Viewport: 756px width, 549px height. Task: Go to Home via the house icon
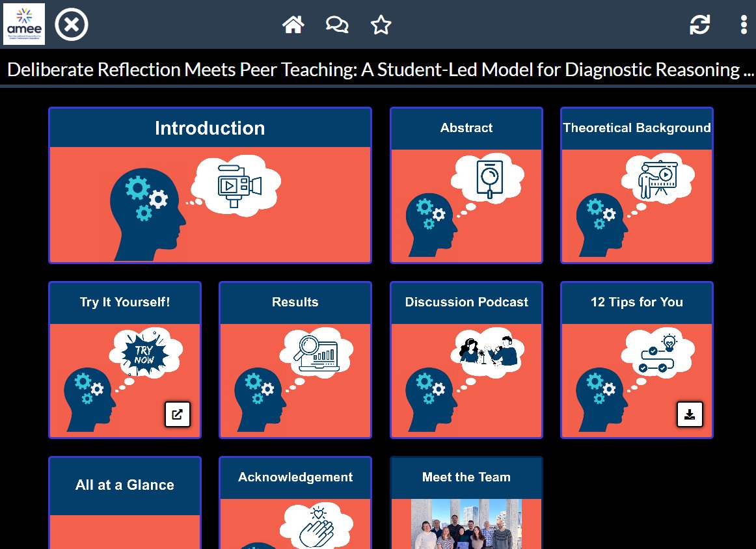(293, 25)
